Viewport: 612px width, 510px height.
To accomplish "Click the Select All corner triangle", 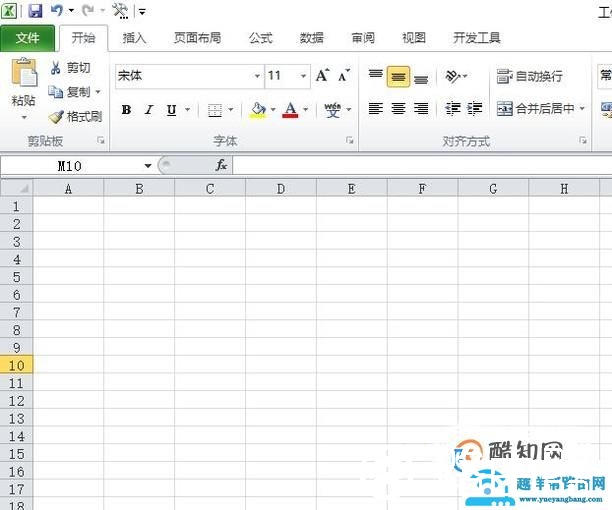I will tap(16, 188).
